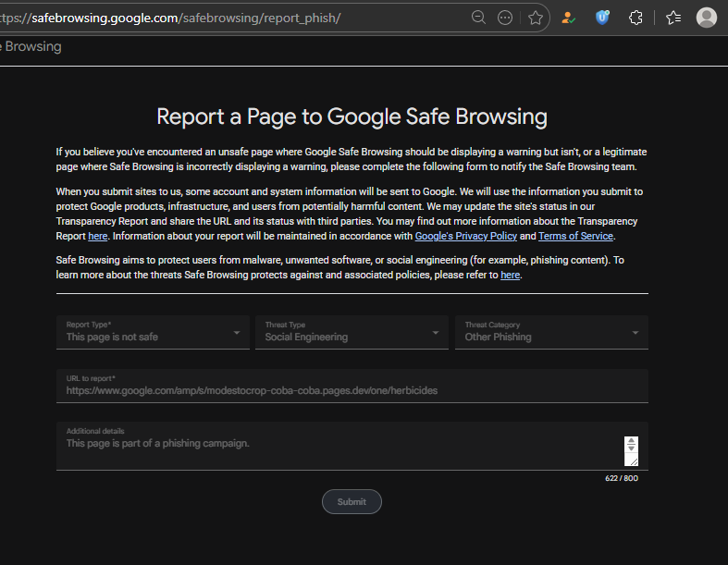
Task: Open Transparency Report 'here' link
Action: point(98,236)
